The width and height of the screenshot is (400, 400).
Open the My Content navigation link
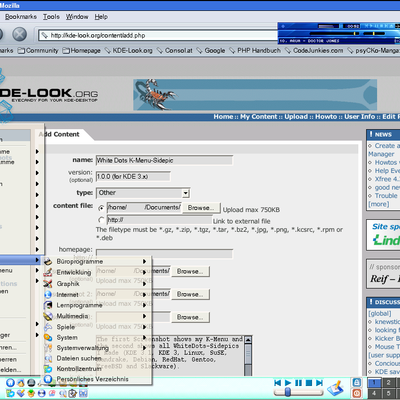tap(259, 117)
